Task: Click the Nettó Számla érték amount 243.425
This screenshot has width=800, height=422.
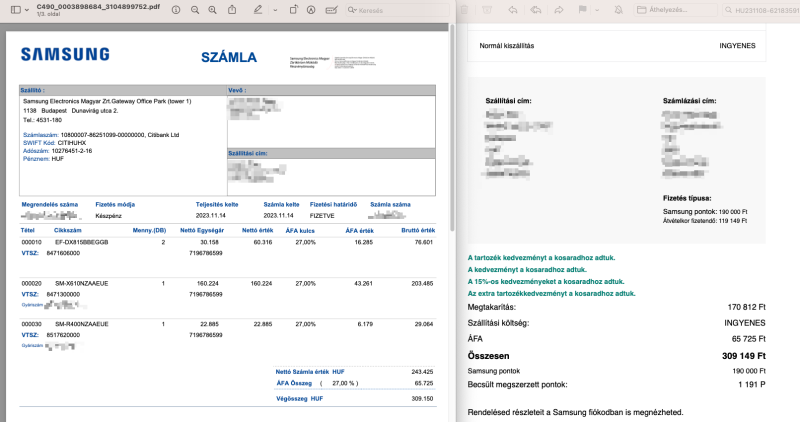Action: pyautogui.click(x=422, y=371)
